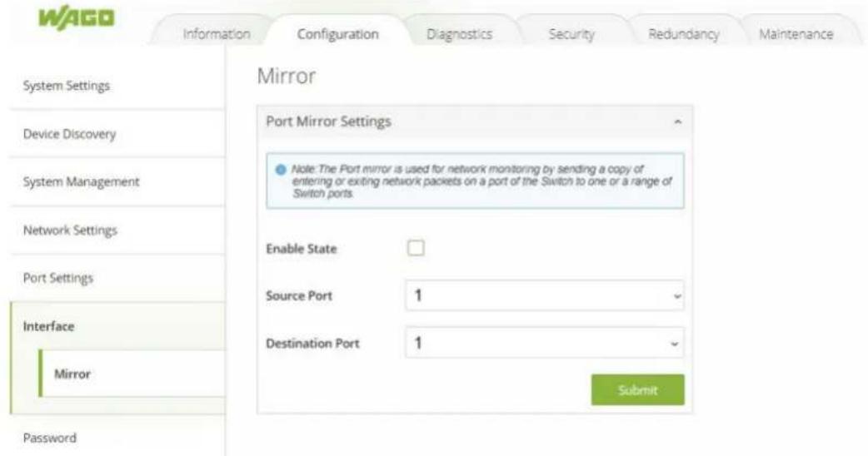Switch to the Information tab
This screenshot has height=456, width=868.
click(217, 34)
